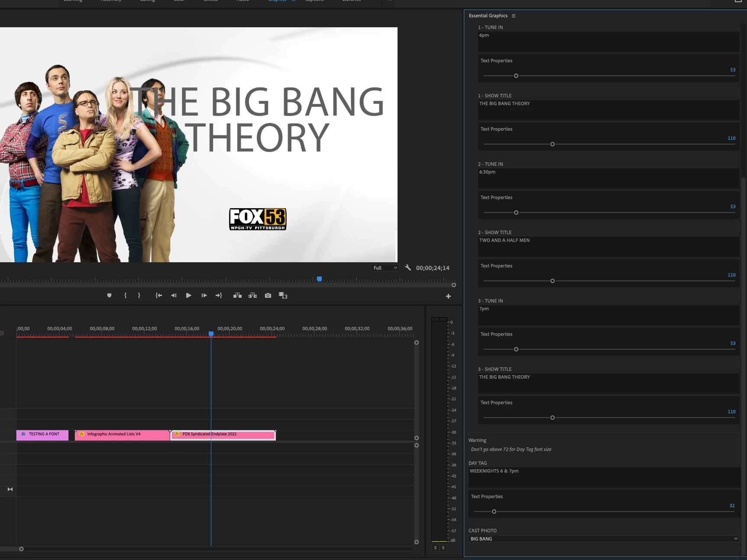Click the 3 - SHOW TITLE text field
The image size is (747, 560).
(x=608, y=383)
